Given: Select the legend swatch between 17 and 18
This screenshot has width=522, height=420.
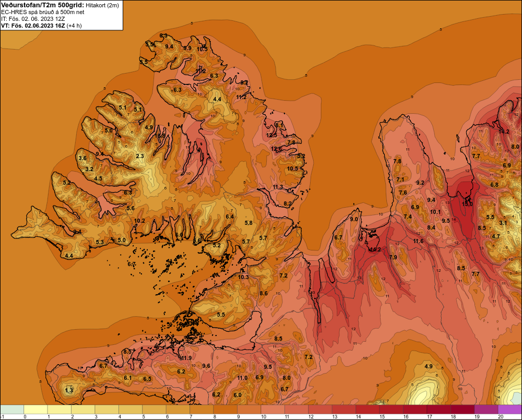Looking at the screenshot, I should pyautogui.click(x=439, y=410).
